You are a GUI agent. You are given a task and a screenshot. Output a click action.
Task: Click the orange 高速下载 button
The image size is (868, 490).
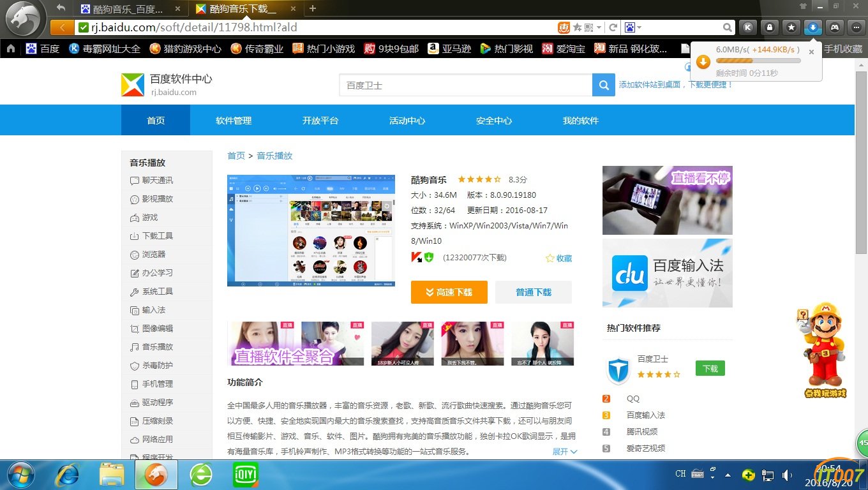(x=449, y=292)
